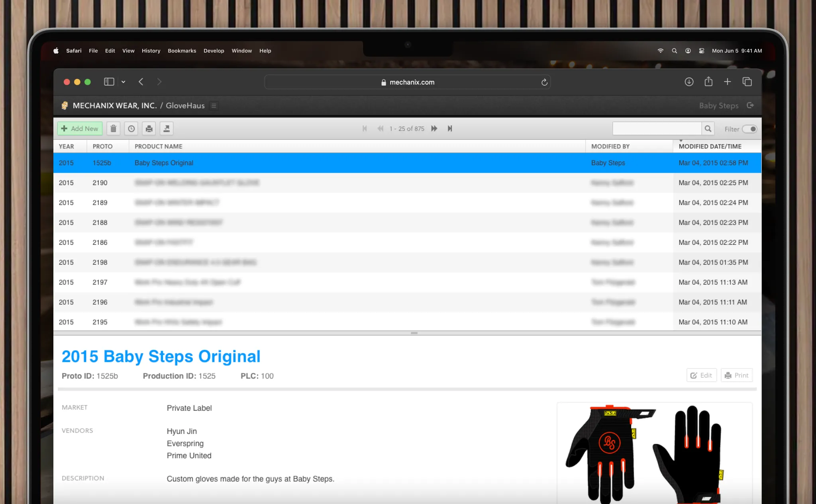Open the Safari menu
Screen dimensions: 816x504
click(74, 51)
